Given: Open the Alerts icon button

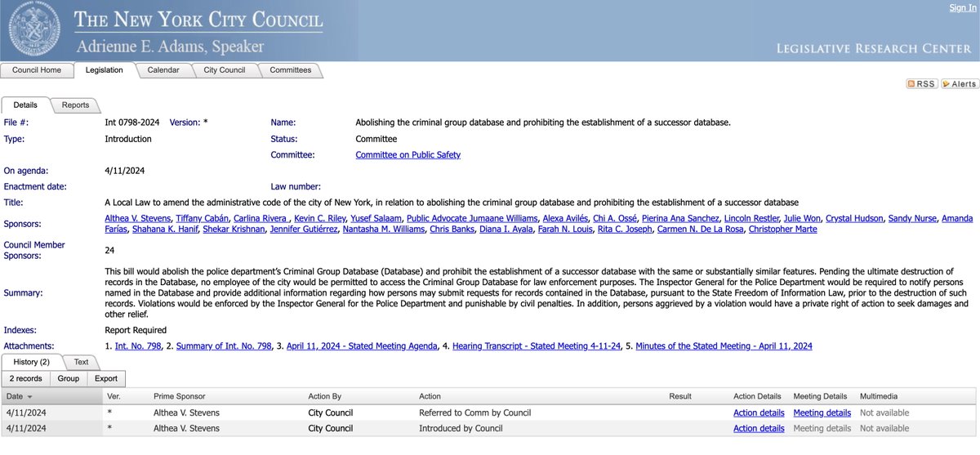Looking at the screenshot, I should click(959, 84).
